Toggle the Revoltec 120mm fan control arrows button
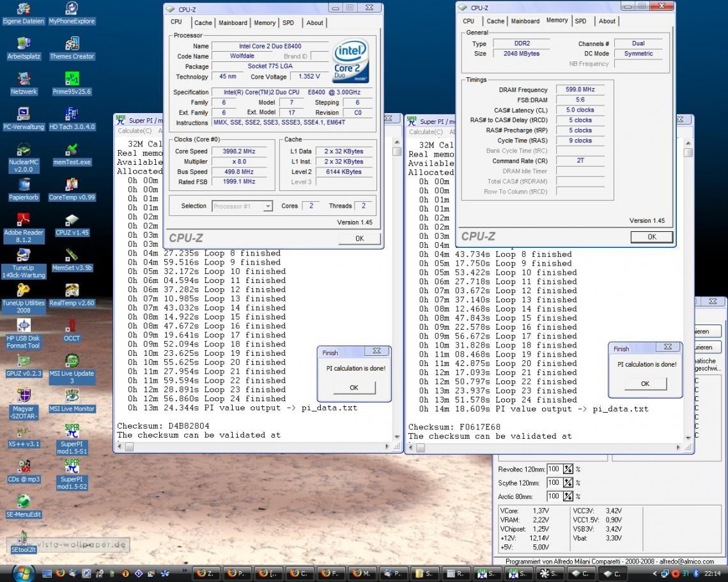 [568, 469]
